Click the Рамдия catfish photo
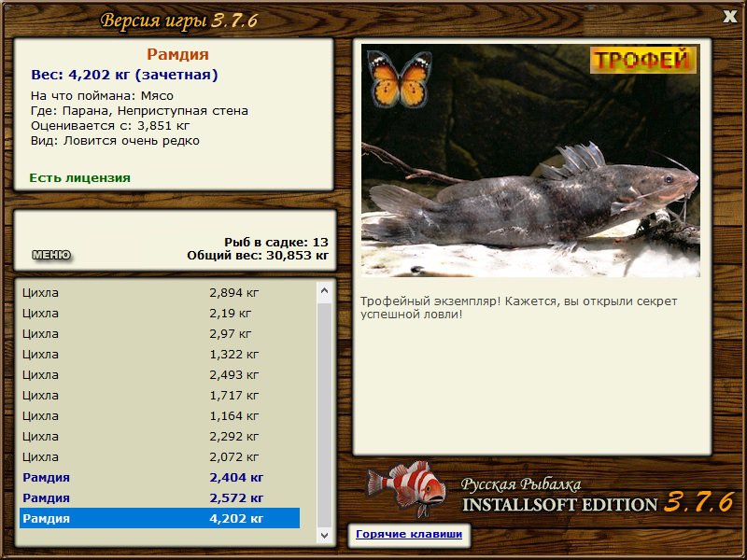Image resolution: width=747 pixels, height=560 pixels. (530, 161)
